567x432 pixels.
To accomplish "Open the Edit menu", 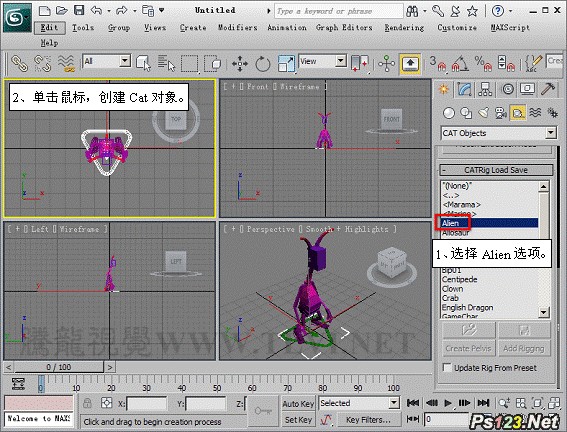I will [x=50, y=28].
